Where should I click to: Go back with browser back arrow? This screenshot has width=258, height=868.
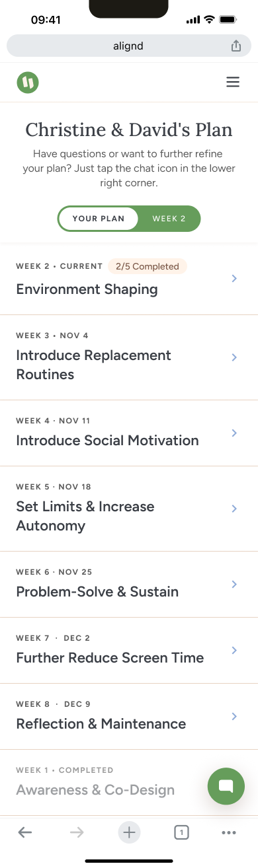point(25,832)
